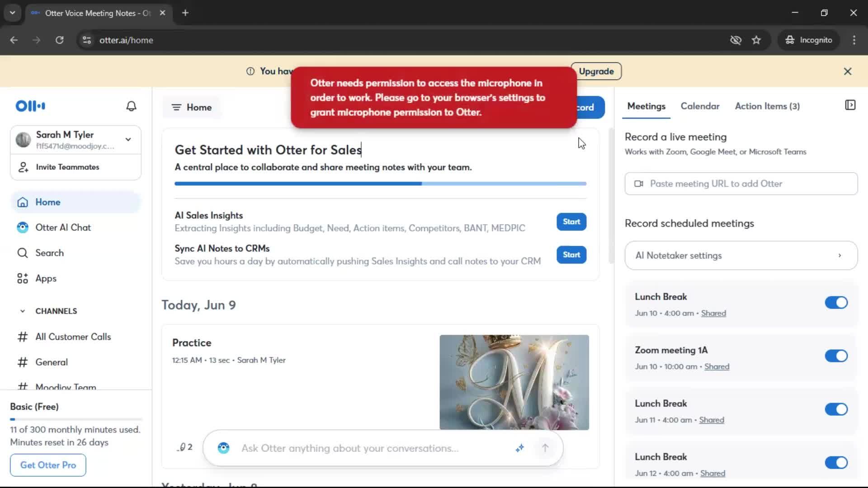Open the Practice conversation thumbnail
This screenshot has width=868, height=488.
click(x=514, y=382)
